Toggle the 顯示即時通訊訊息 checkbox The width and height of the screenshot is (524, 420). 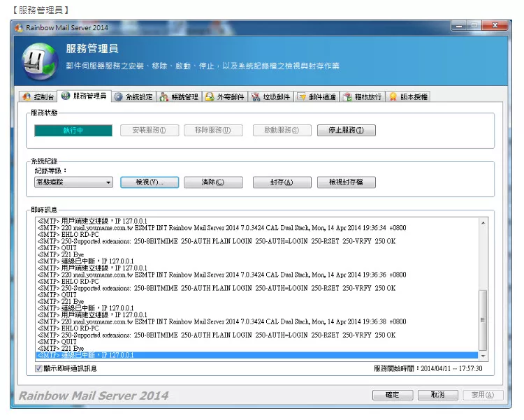click(x=38, y=368)
